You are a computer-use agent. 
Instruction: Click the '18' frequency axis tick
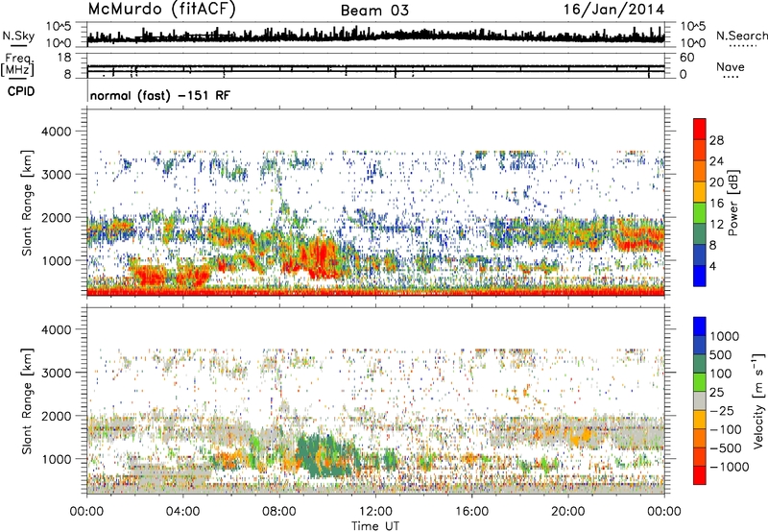[x=64, y=58]
